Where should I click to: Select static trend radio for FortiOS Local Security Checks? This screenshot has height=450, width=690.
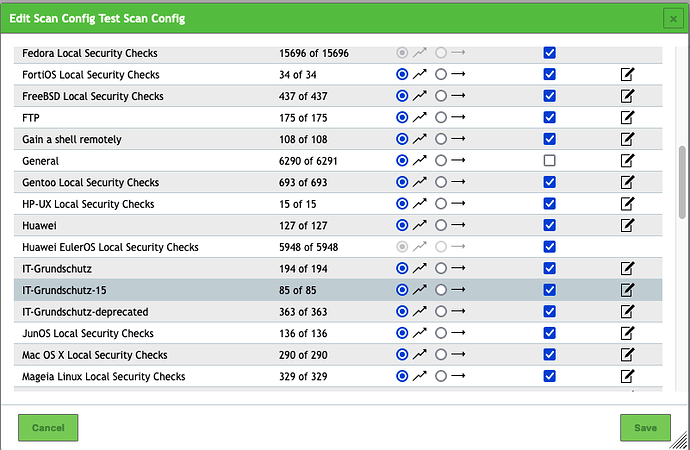441,74
